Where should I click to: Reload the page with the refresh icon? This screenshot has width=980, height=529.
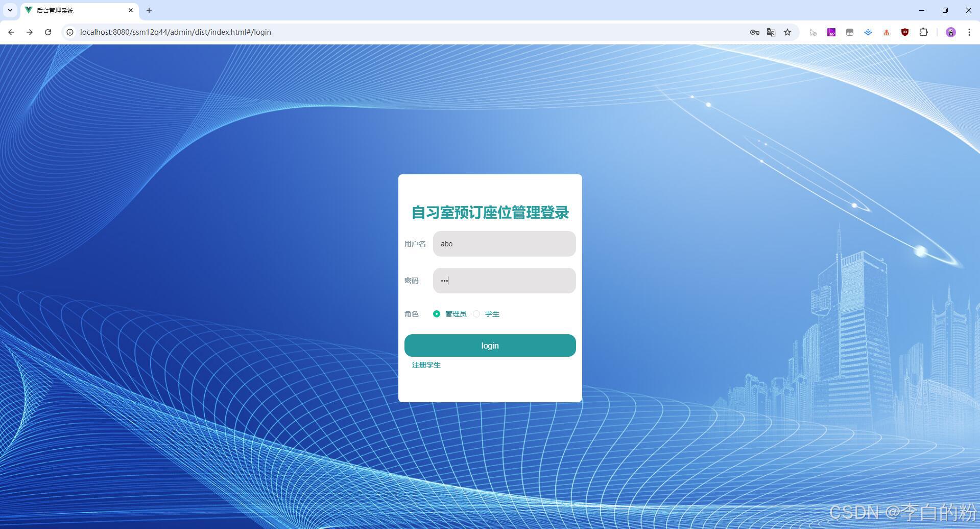[x=48, y=32]
